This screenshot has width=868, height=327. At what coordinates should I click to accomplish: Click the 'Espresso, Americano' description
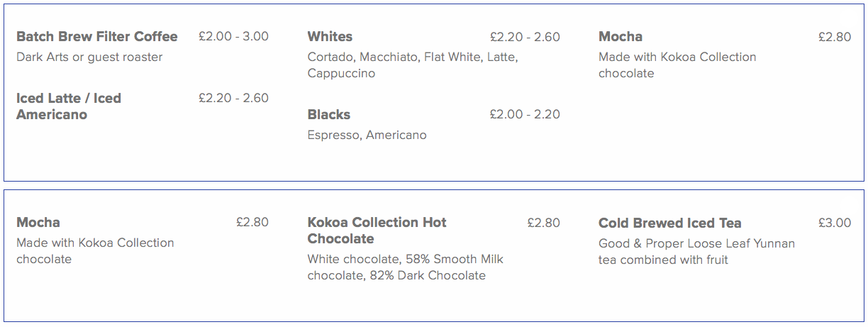367,135
